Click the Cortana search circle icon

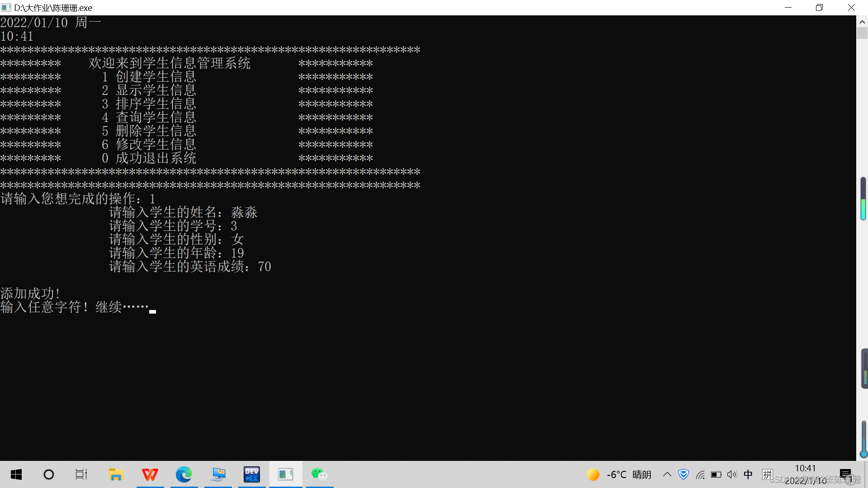click(49, 474)
